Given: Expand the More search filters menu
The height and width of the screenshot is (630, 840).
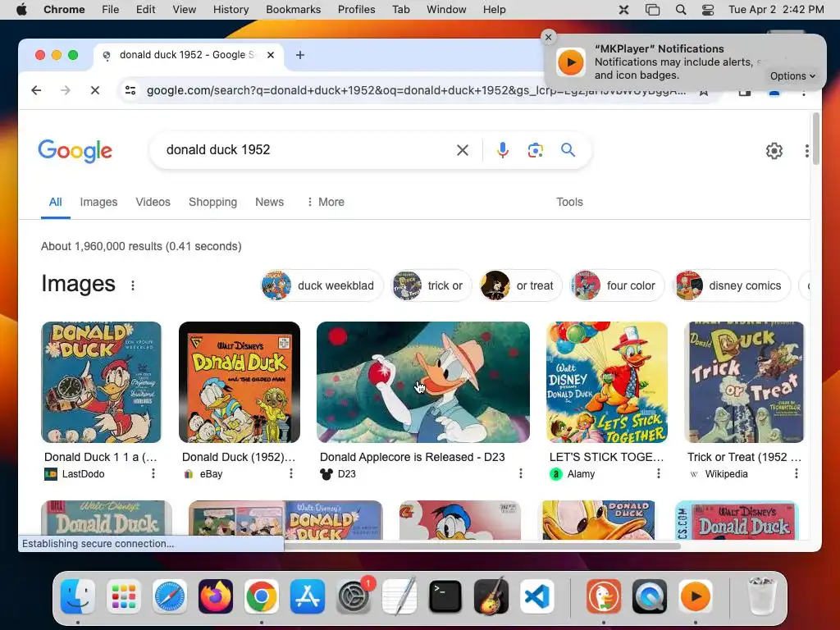Looking at the screenshot, I should pyautogui.click(x=325, y=202).
